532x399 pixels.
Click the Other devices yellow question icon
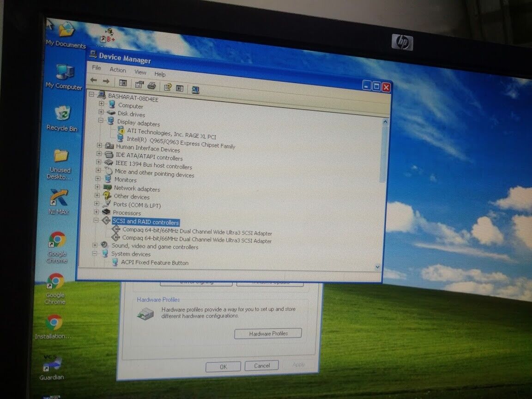pos(107,195)
